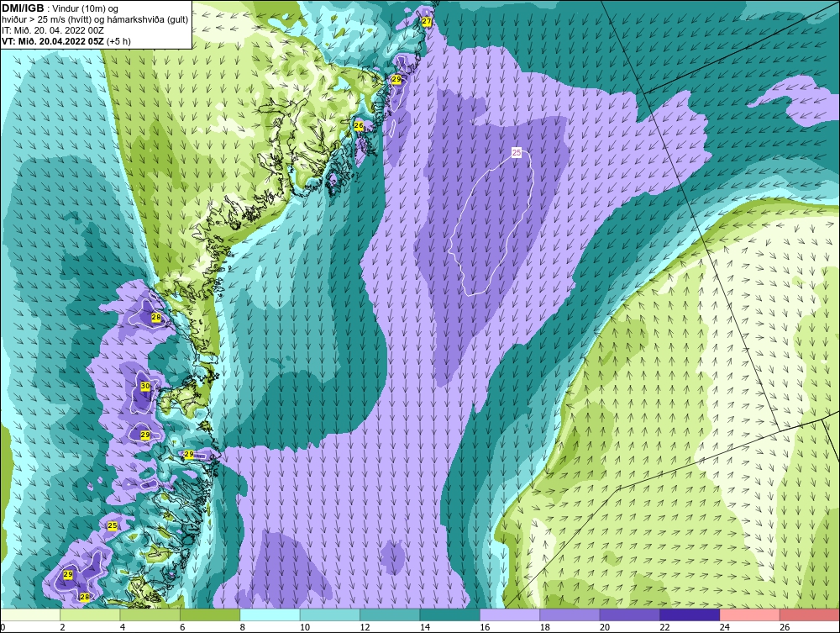Click the scale number 26 on the legend bar

pos(785,627)
